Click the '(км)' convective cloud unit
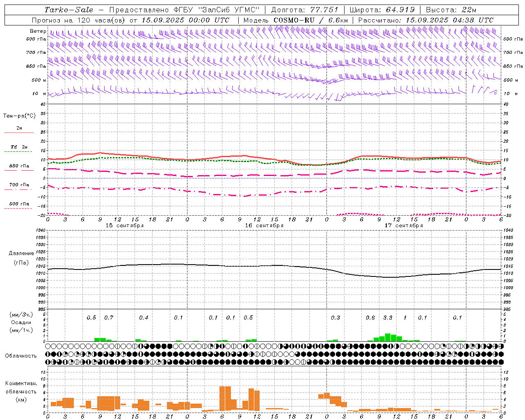 tap(21, 399)
